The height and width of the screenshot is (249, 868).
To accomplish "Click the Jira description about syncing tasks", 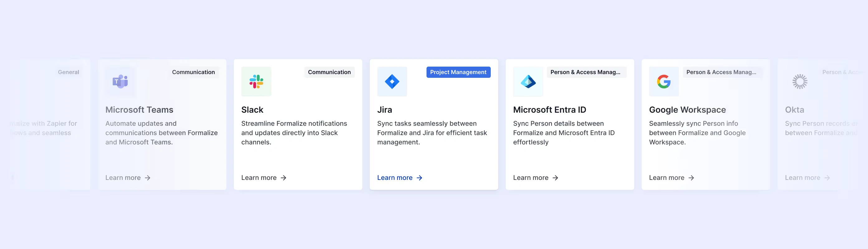I will (432, 133).
